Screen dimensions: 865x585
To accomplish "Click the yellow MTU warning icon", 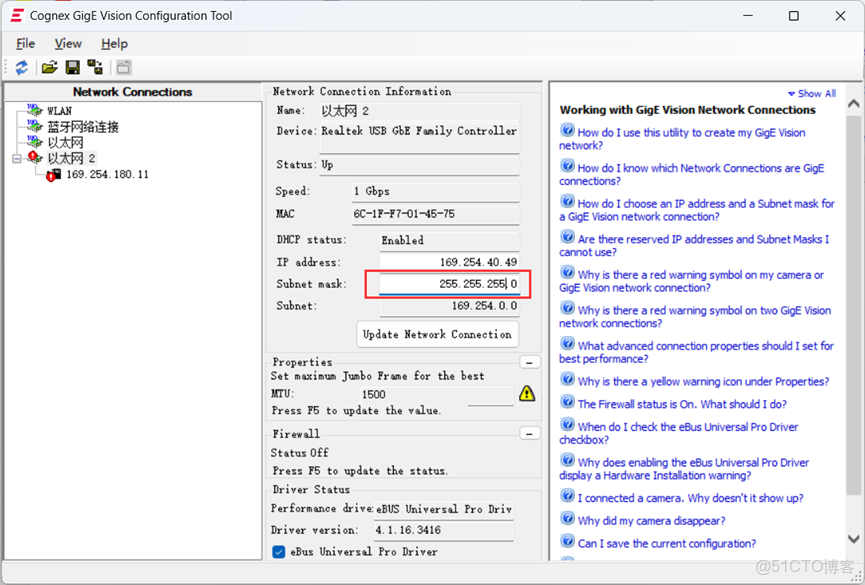I will coord(525,394).
